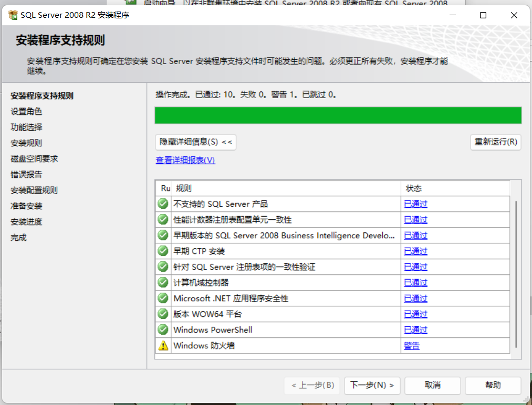Click rule text 早期 CTP 安装
532x405 pixels.
[x=199, y=251]
